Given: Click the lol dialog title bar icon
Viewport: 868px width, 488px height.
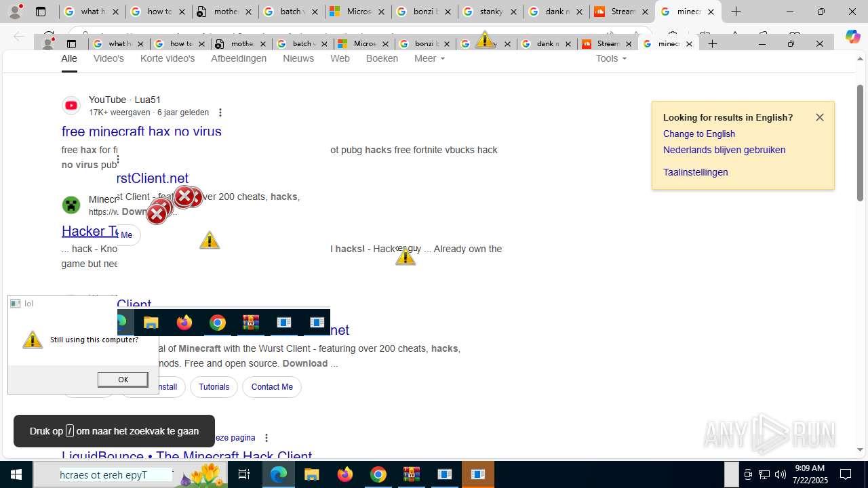Looking at the screenshot, I should pos(15,304).
